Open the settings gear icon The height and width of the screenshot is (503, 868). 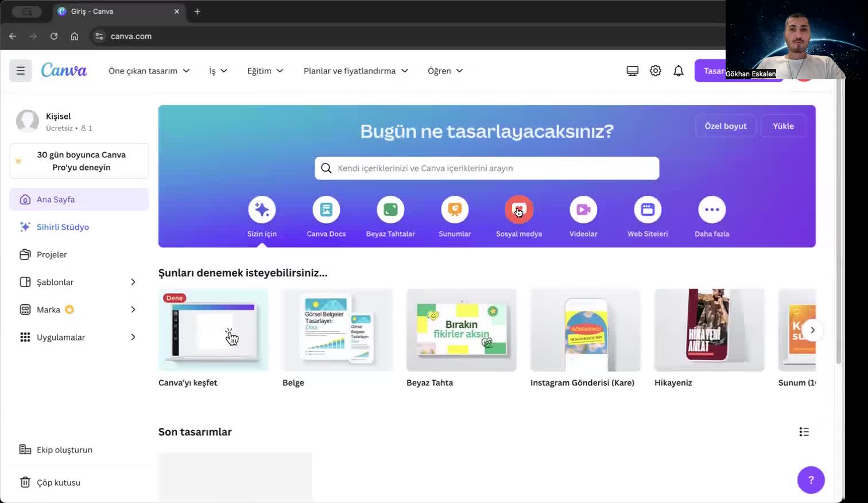point(655,71)
